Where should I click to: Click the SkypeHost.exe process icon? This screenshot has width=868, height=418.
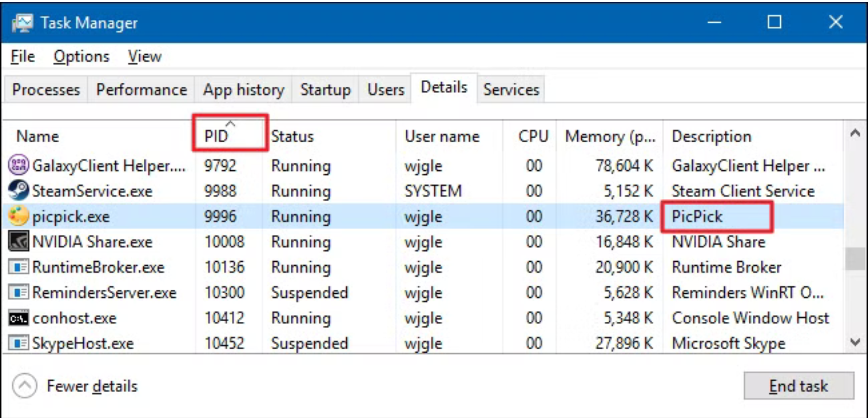[x=19, y=343]
